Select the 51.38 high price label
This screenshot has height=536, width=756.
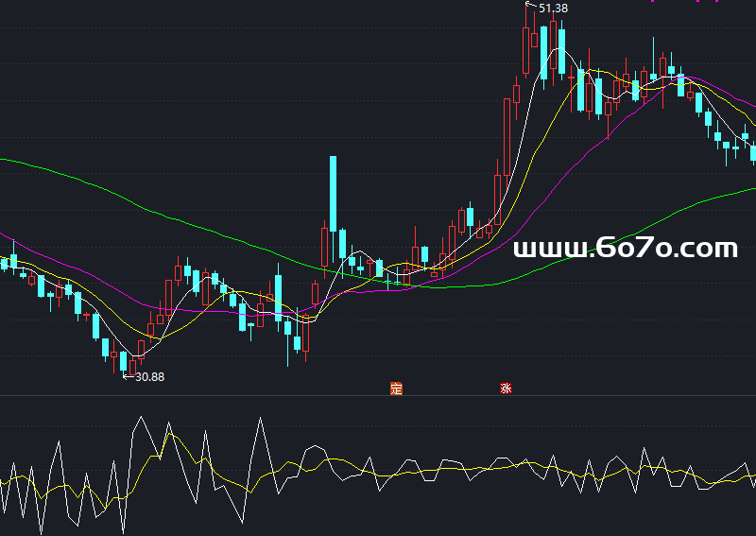553,9
